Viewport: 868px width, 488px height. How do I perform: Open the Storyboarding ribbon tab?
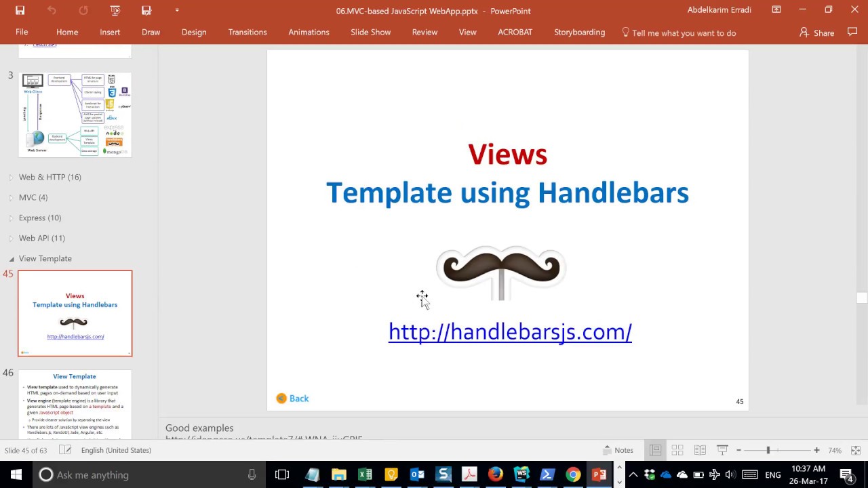579,32
